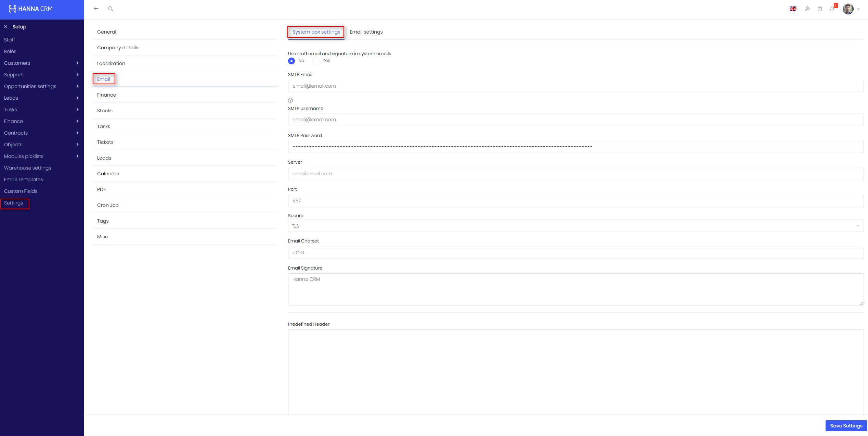Open the Secure TLS dropdown
The image size is (868, 436).
click(x=575, y=226)
